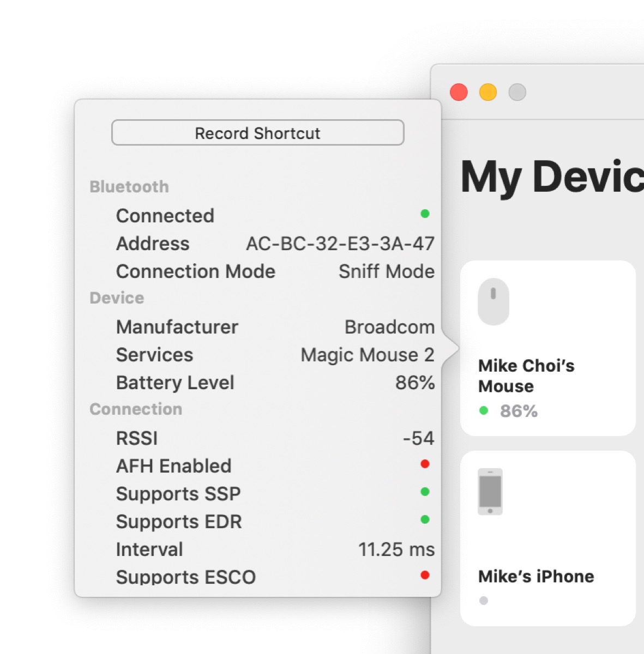
Task: Click the Broadcom manufacturer value
Action: [389, 327]
